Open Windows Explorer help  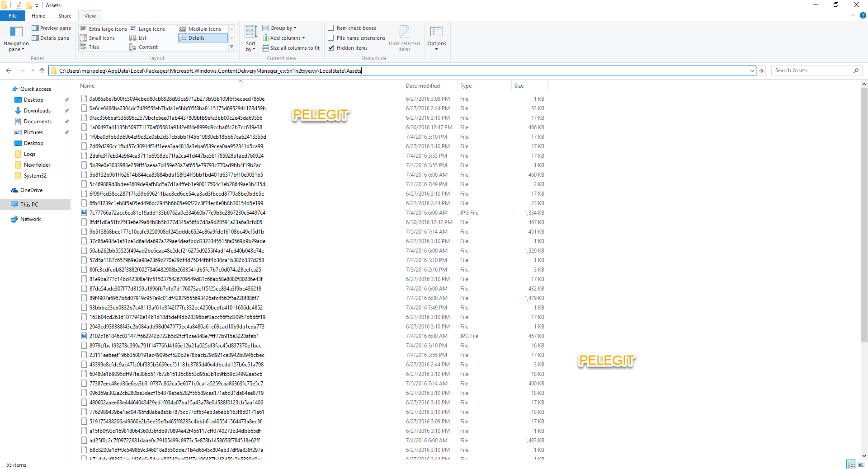863,15
